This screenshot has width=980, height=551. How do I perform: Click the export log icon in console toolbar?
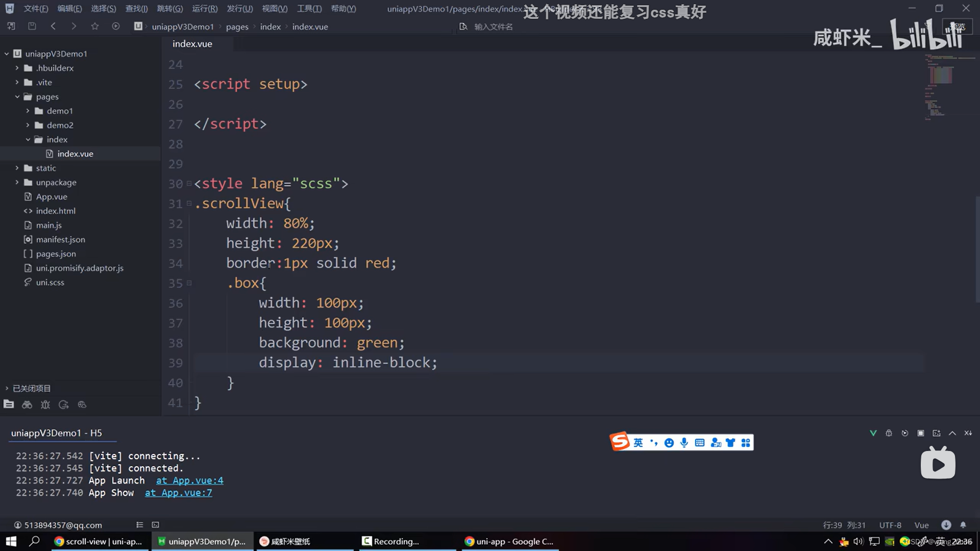tap(936, 433)
